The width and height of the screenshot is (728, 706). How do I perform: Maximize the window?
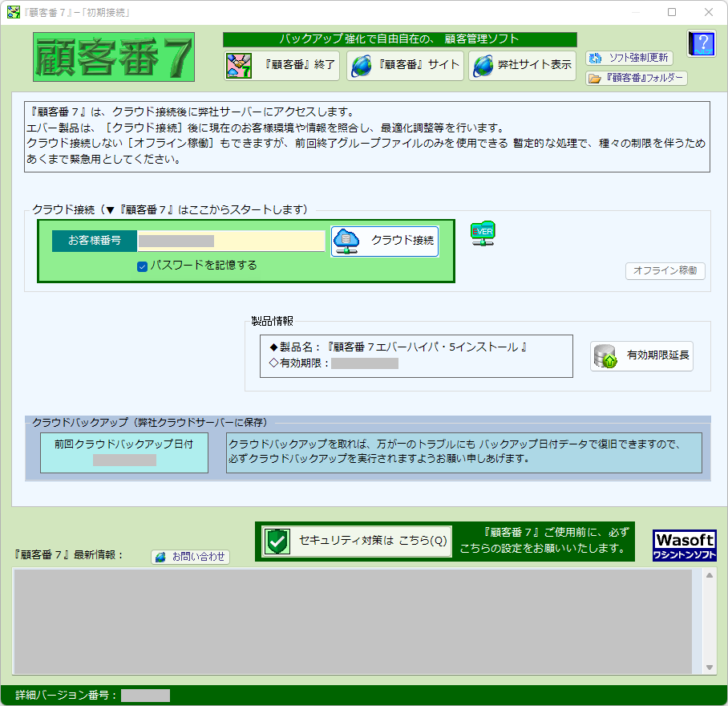[x=672, y=12]
